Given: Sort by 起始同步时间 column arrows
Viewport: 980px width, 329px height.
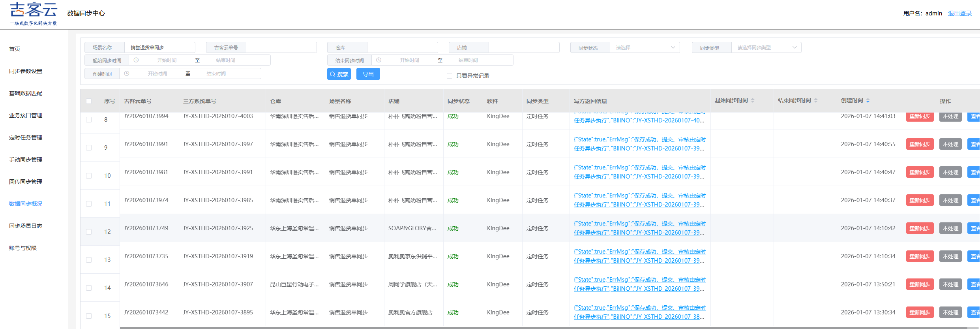Looking at the screenshot, I should 753,101.
